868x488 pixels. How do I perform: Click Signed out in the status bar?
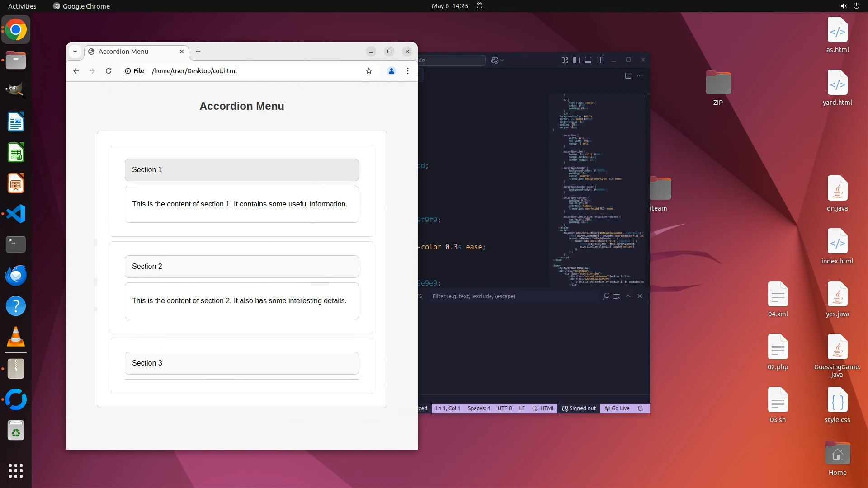[579, 408]
